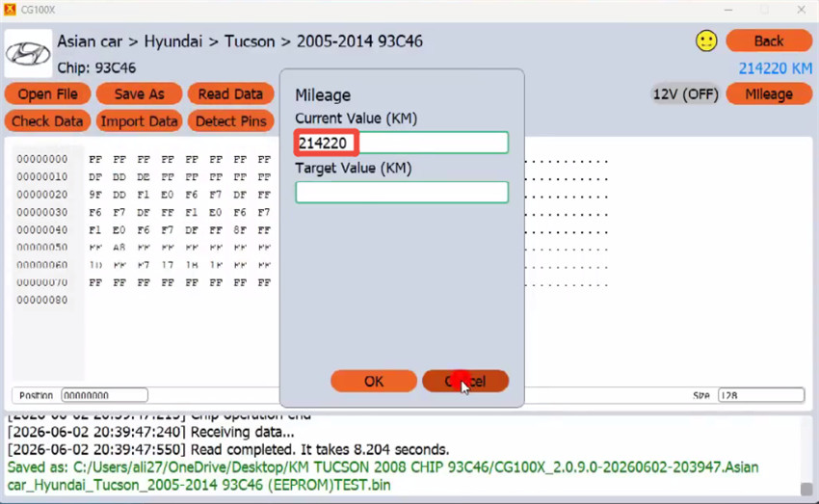This screenshot has width=819, height=504.
Task: Click 'Asian car' in the breadcrumb
Action: pos(90,41)
